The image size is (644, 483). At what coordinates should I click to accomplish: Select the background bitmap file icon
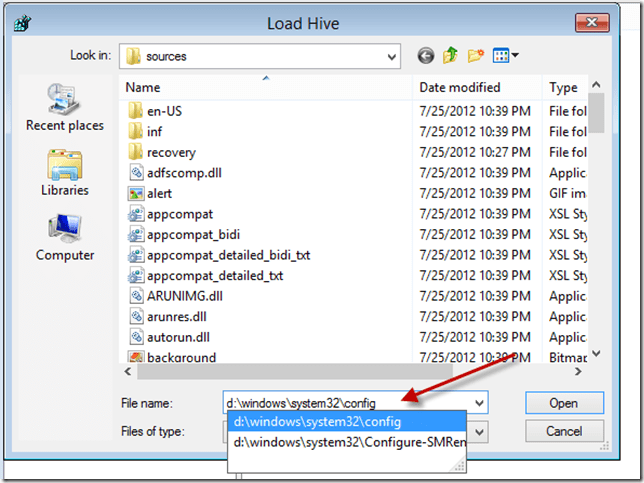pos(136,356)
